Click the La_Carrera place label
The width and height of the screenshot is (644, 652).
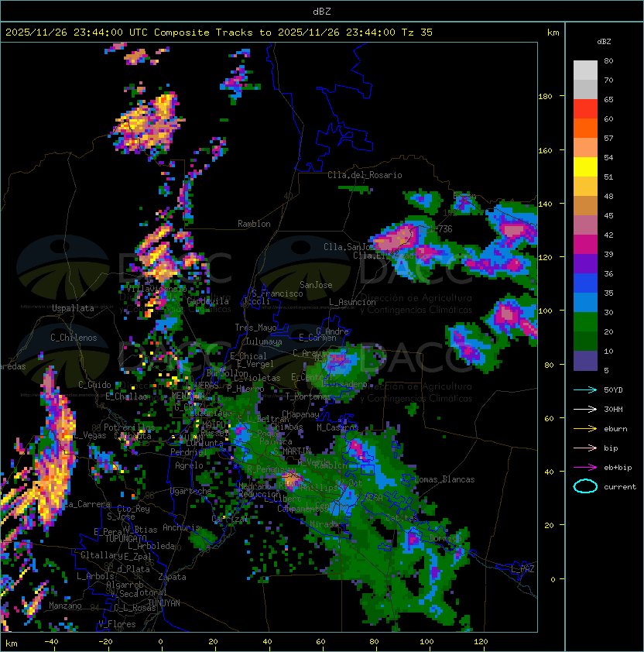(x=87, y=504)
